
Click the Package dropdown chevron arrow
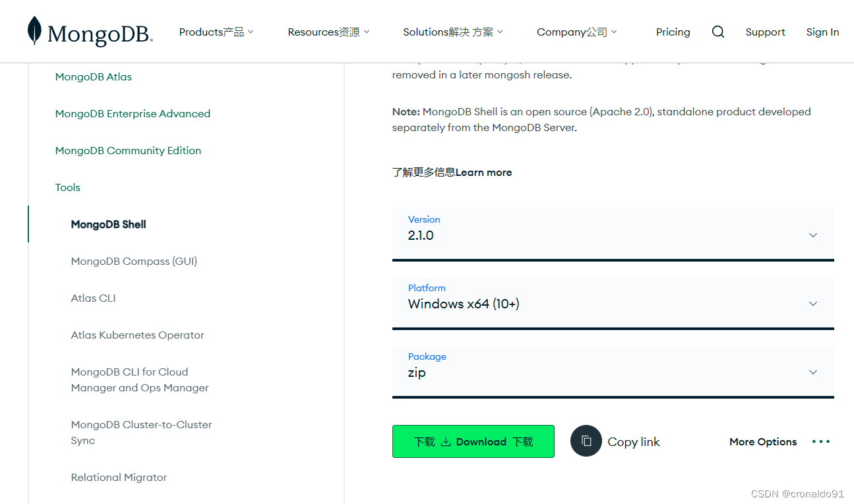813,372
